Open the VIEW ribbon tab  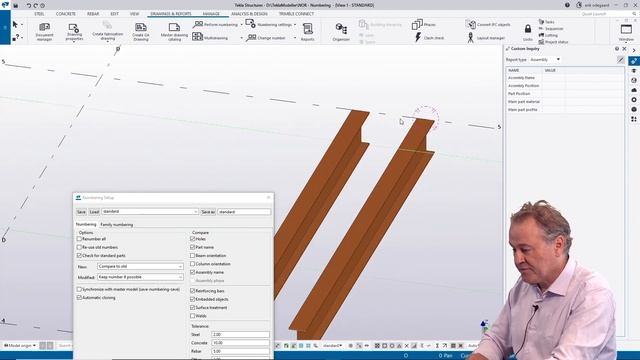tap(134, 14)
